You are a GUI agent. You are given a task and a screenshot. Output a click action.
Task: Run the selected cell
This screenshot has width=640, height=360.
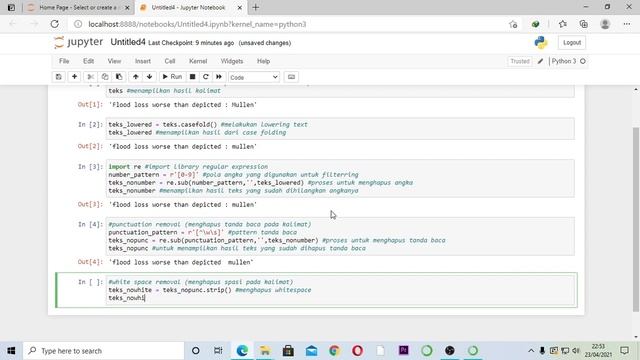click(172, 77)
